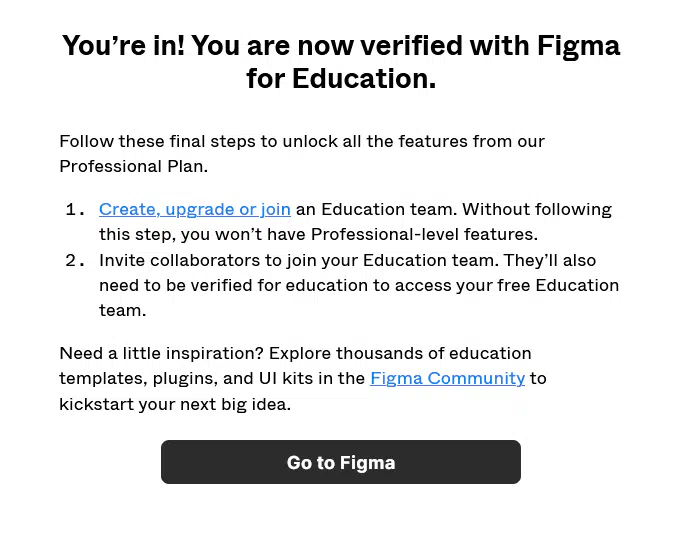Follow the Figma Community link
This screenshot has height=540, width=680.
[x=448, y=378]
